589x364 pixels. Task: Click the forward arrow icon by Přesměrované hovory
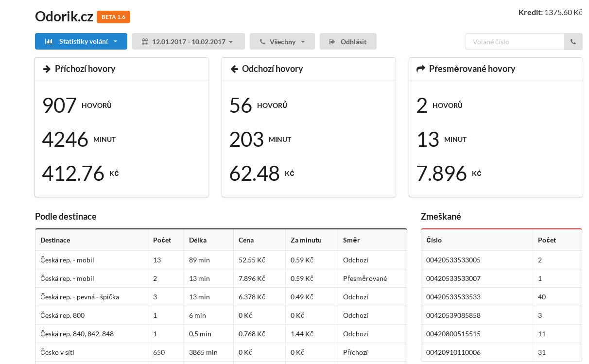(421, 69)
